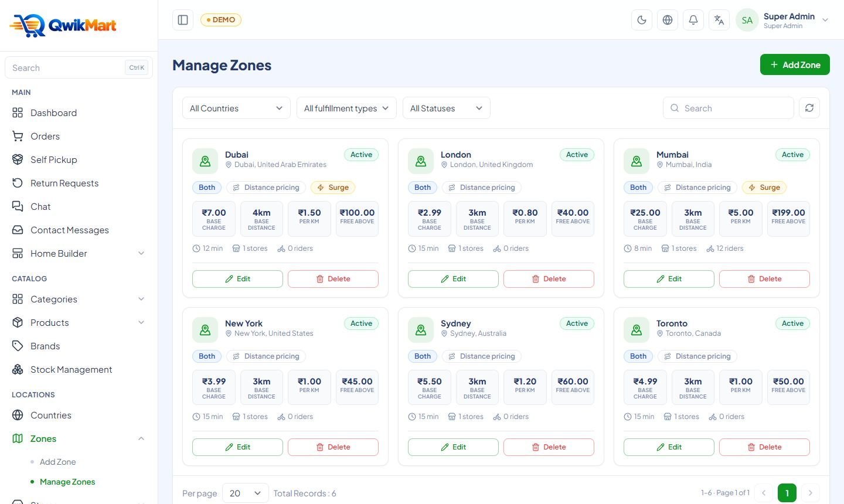Open the notifications bell
Viewport: 844px width, 504px height.
[x=693, y=20]
